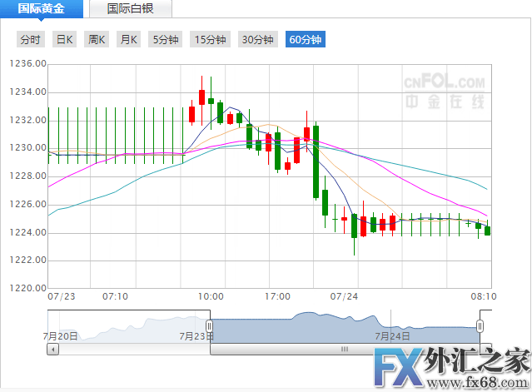Screen dimensions: 532x392
Task: Click the 1222.00 price axis label
Action: tap(27, 261)
